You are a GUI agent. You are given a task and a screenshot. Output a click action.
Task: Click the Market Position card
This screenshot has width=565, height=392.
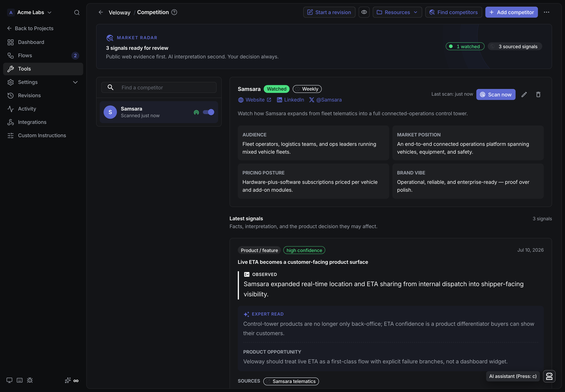pyautogui.click(x=468, y=143)
